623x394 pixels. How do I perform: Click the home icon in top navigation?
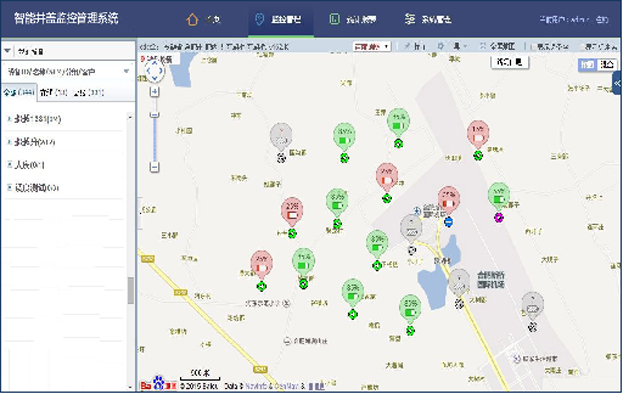click(x=192, y=19)
